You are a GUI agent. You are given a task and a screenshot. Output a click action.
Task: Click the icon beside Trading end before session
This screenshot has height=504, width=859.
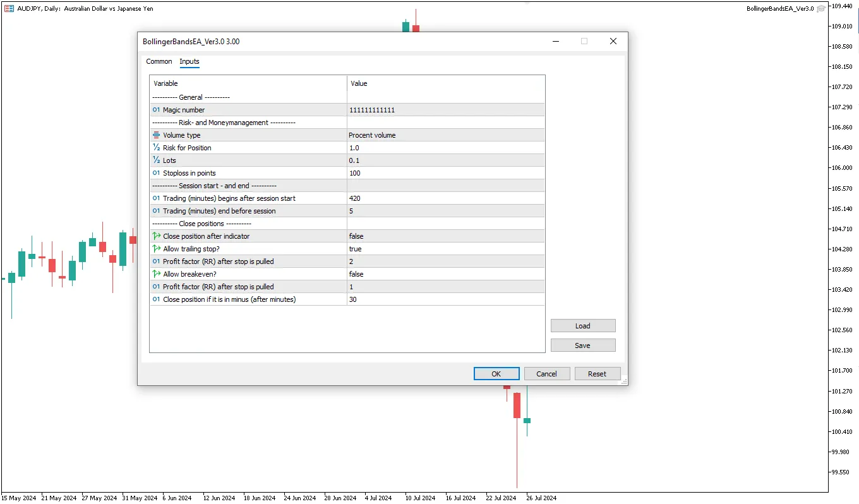(x=156, y=211)
